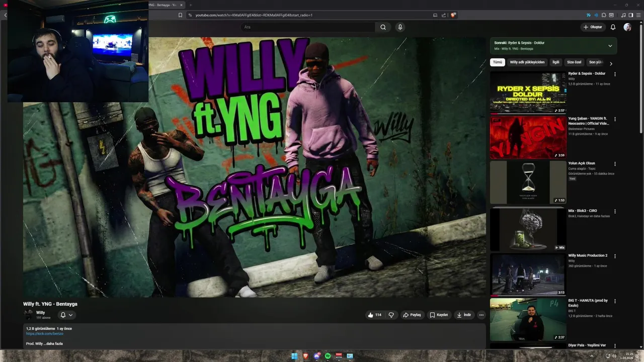Image resolution: width=644 pixels, height=362 pixels.
Task: Open options for Willy Music Production 2
Action: pos(615,256)
